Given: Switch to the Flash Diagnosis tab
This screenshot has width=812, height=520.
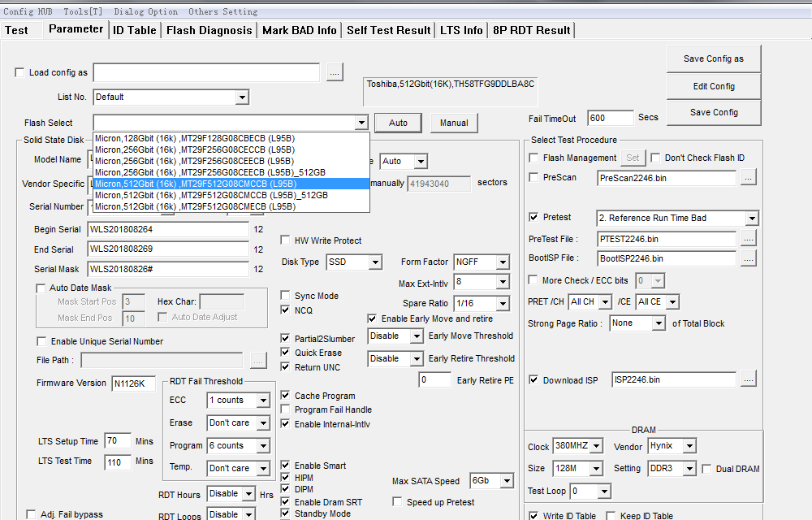Looking at the screenshot, I should click(209, 31).
